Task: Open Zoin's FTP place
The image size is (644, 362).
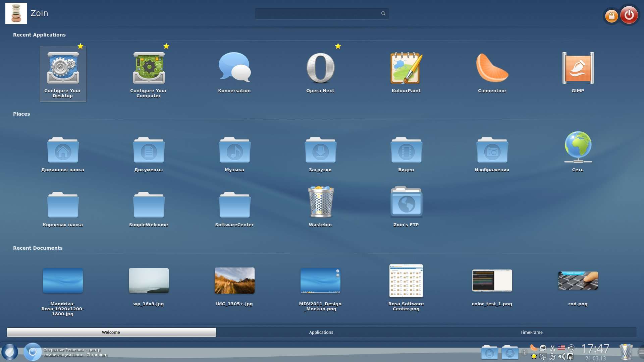Action: click(406, 206)
